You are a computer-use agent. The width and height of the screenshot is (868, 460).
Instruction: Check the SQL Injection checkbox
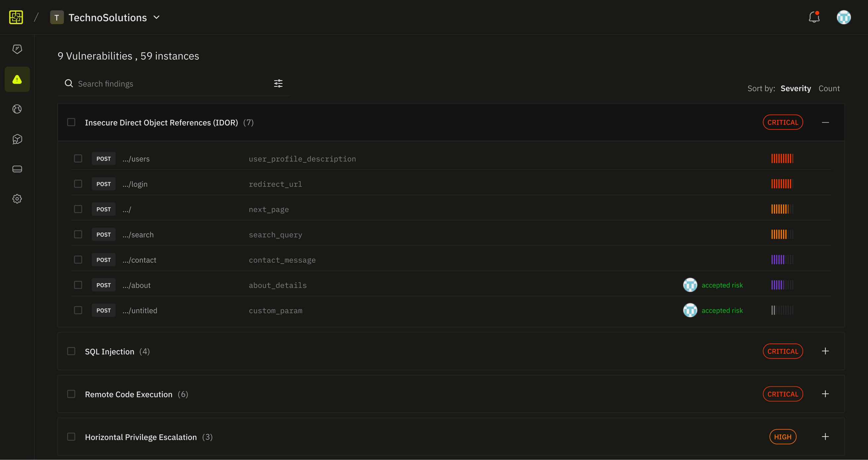(71, 351)
